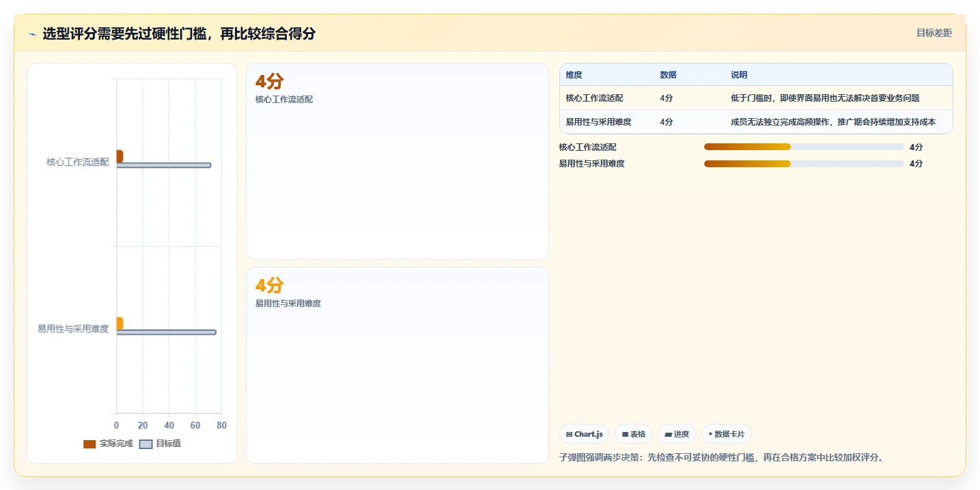Screen dimensions: 980x490
Task: Click the 易用性与采用难度 caption on its data card
Action: point(288,304)
